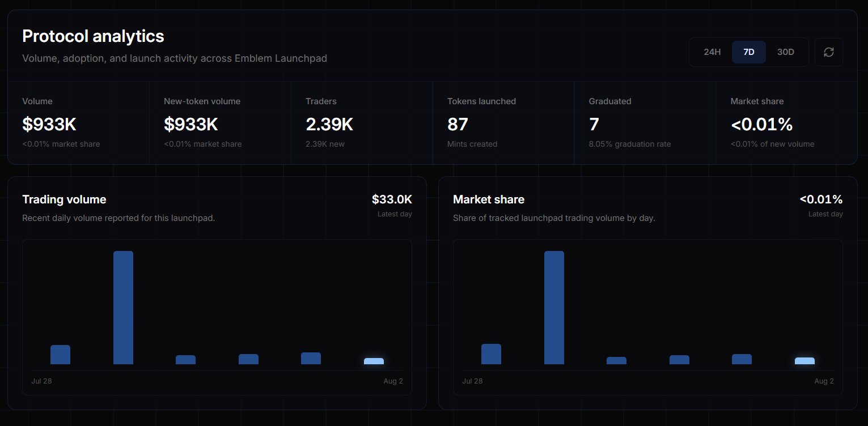Viewport: 868px width, 426px height.
Task: Click the Jul 28 bar in Trading volume chart
Action: point(60,355)
